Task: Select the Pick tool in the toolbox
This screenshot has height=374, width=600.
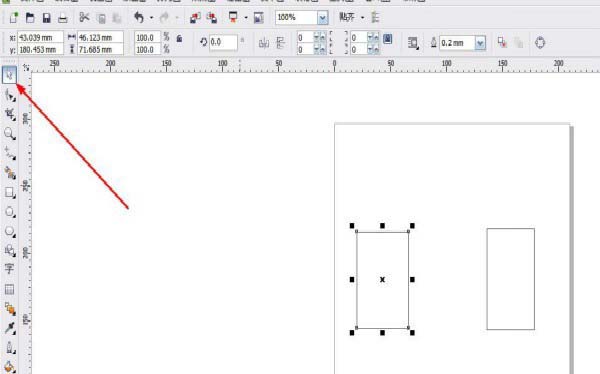Action: click(9, 75)
